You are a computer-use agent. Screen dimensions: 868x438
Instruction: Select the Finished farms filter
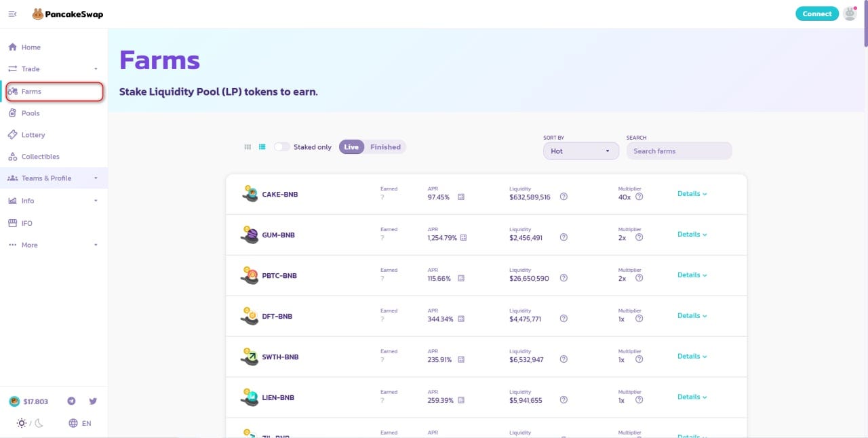[x=385, y=147]
